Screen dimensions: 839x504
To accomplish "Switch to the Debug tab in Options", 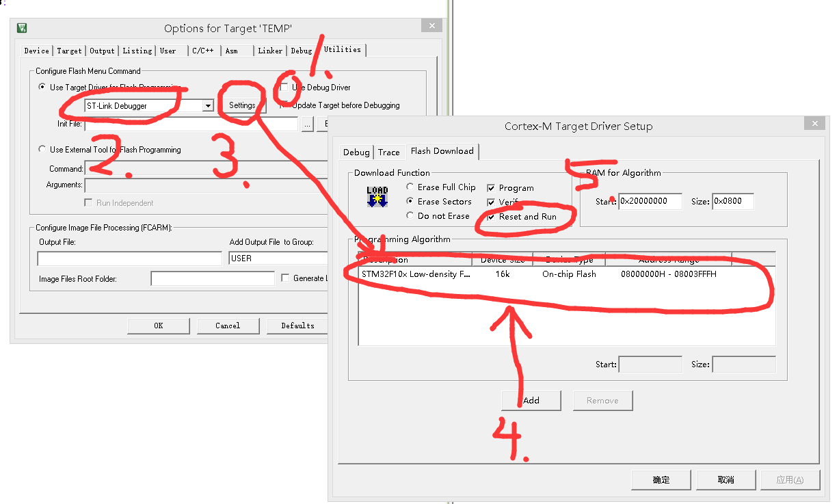I will click(x=301, y=51).
